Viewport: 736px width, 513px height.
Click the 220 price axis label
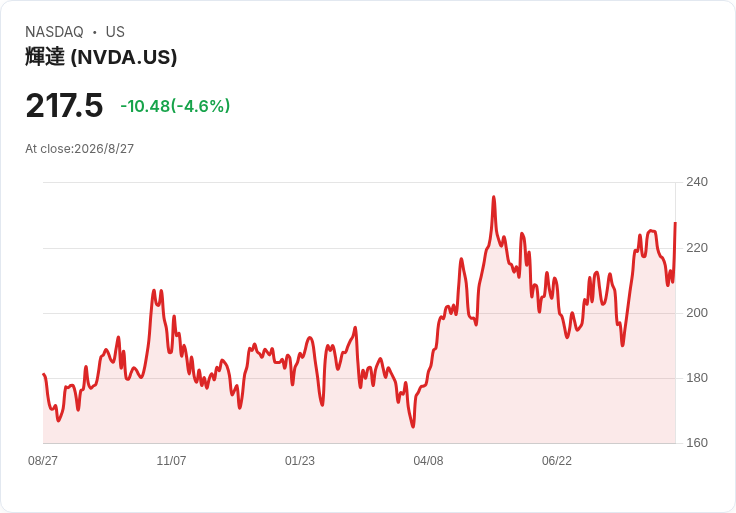tap(697, 247)
